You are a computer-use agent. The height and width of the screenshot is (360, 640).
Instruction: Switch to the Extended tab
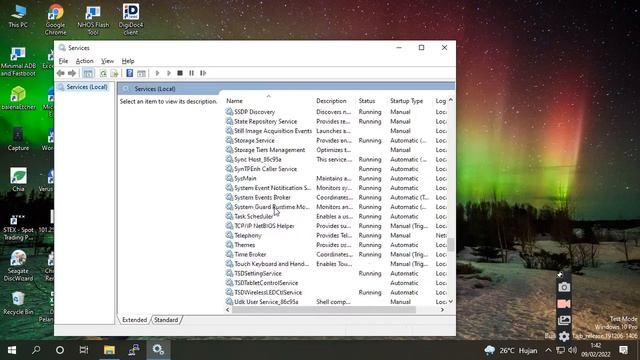(134, 320)
